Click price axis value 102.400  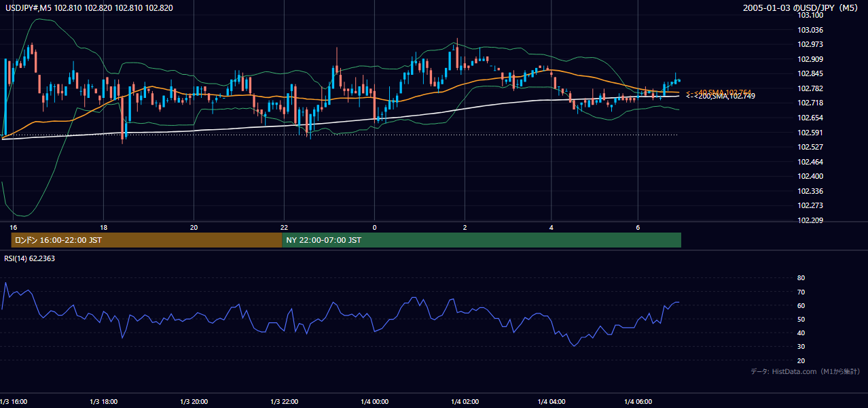[x=810, y=176]
